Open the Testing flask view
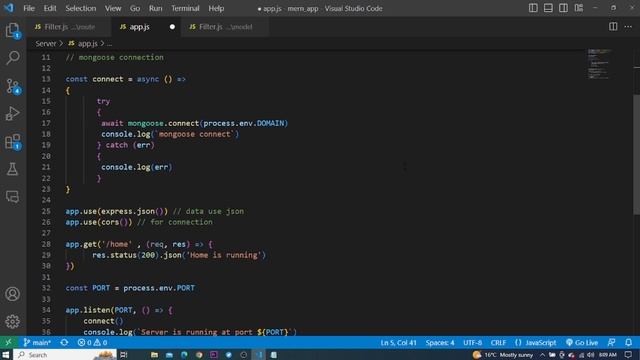Screen dimensions: 640x360 12,169
